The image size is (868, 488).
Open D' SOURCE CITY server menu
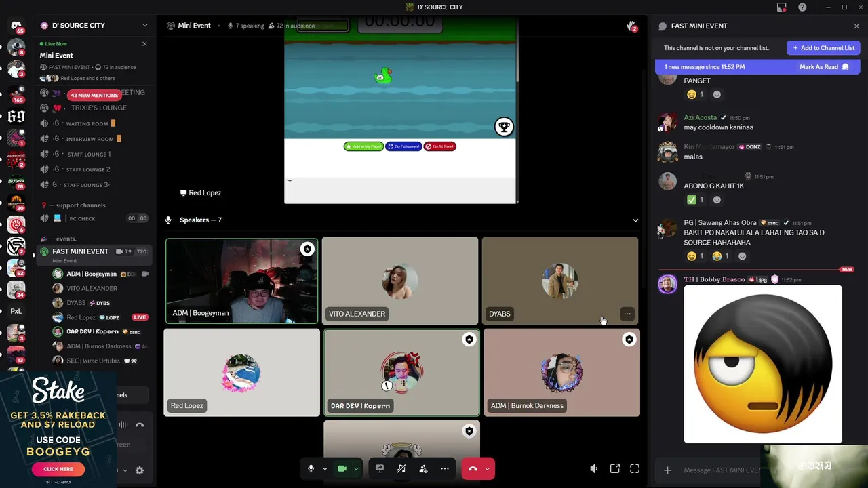[93, 25]
